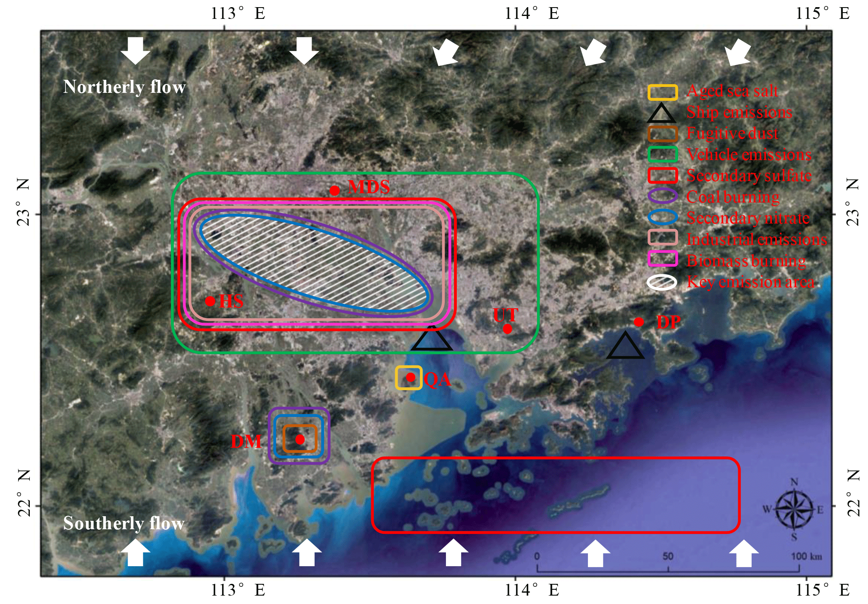This screenshot has width=868, height=604.
Task: Click the 'Vehicle emissions' legend text
Action: 749,155
